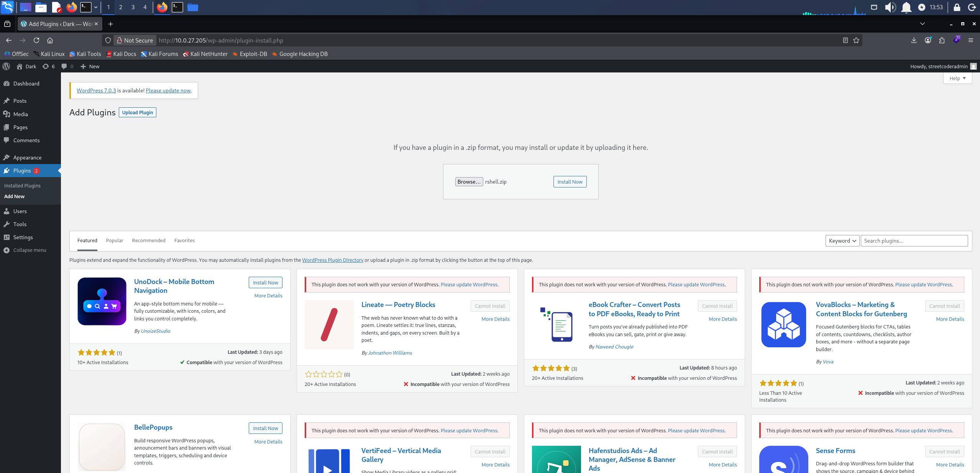Install the uploaded rshell.zip plugin
This screenshot has width=980, height=473.
pyautogui.click(x=570, y=182)
